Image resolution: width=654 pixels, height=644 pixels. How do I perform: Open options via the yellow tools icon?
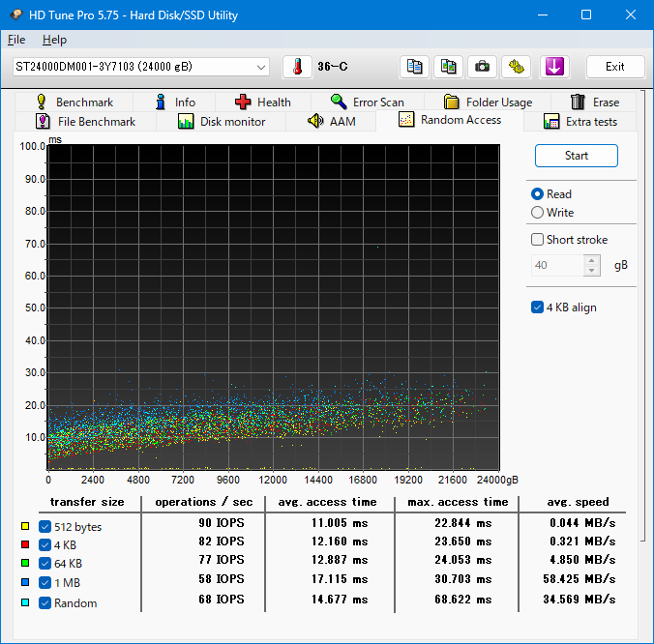pos(517,67)
